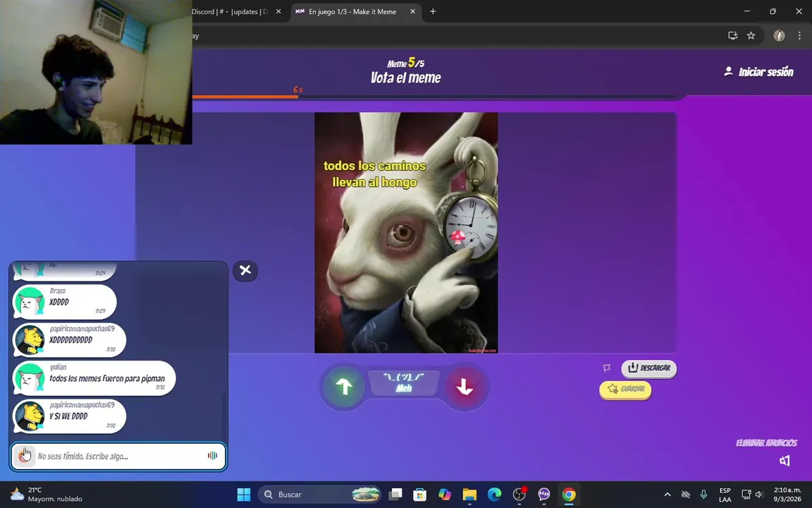Close the Discord browser tab
Image resolution: width=812 pixels, height=508 pixels.
tap(278, 11)
